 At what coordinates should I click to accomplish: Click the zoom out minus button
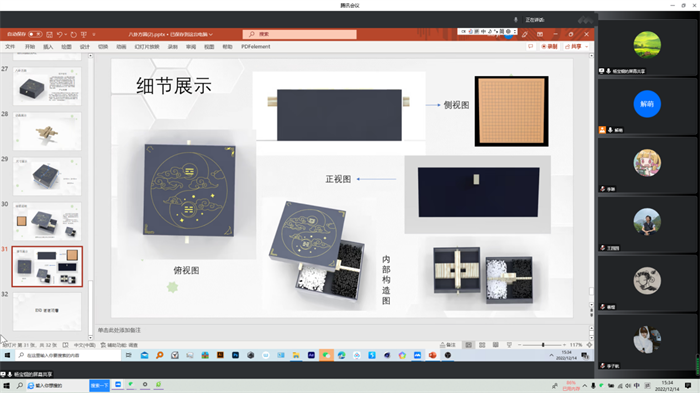pyautogui.click(x=520, y=345)
